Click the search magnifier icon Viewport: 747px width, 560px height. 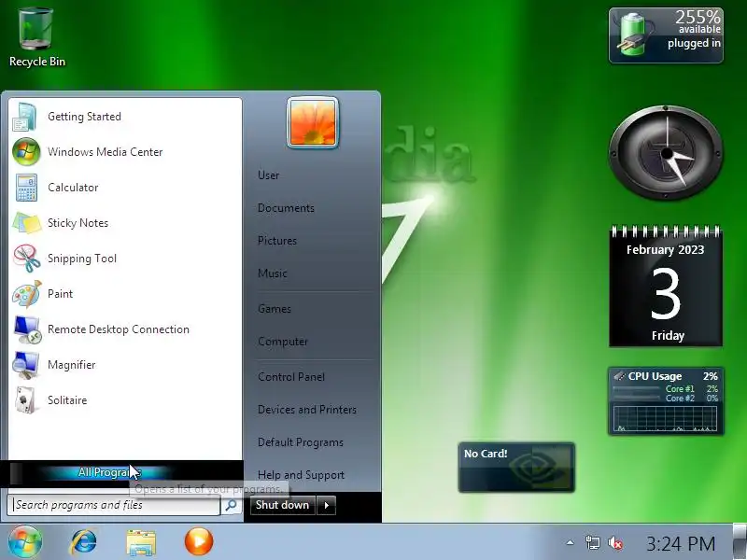231,505
